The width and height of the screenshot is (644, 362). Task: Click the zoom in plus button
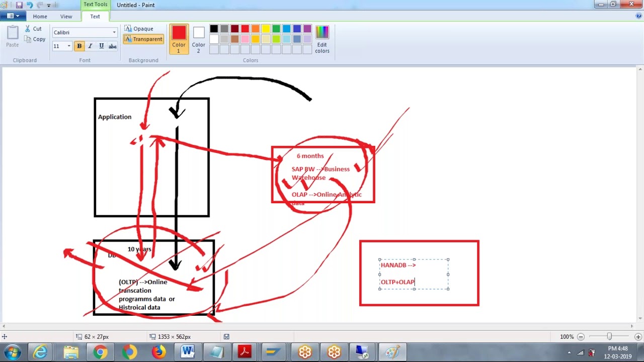click(x=638, y=337)
